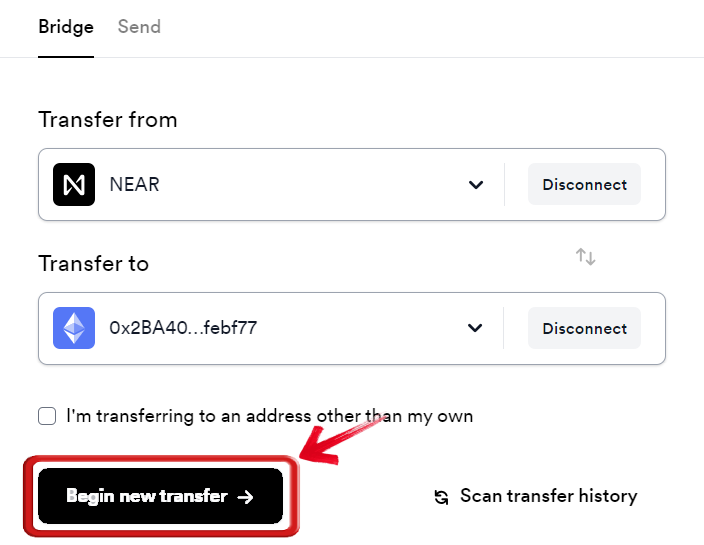Click the Transfer from heading
The height and width of the screenshot is (545, 704).
108,120
